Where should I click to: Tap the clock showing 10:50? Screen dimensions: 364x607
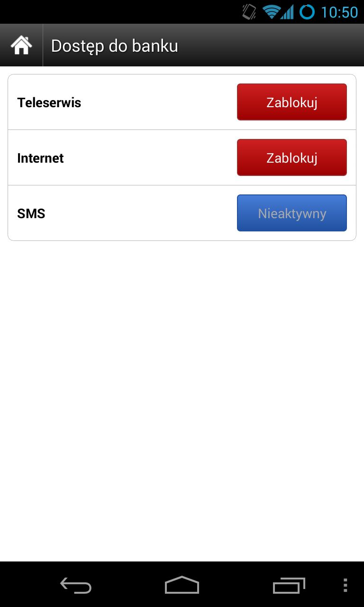[339, 12]
